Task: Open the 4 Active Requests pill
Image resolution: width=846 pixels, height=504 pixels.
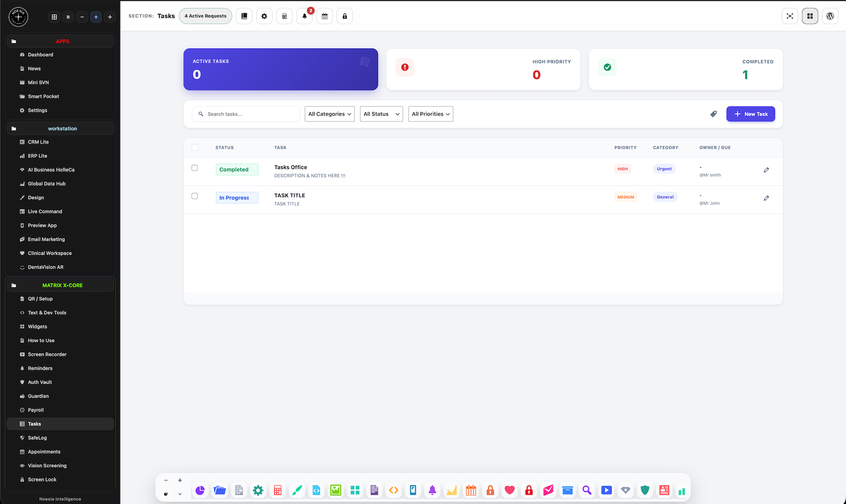Action: pyautogui.click(x=205, y=16)
